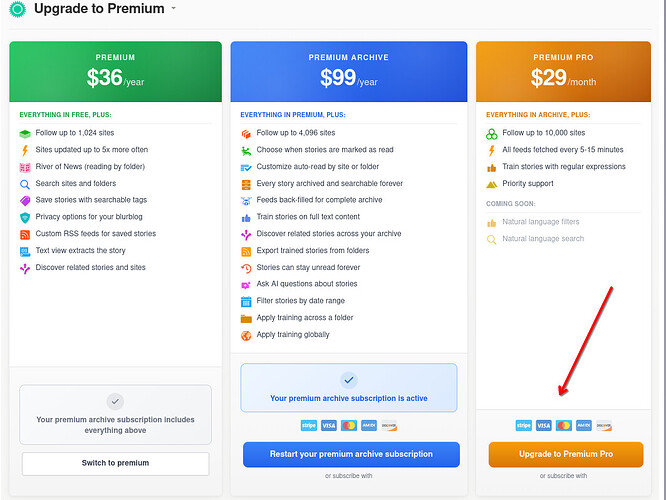666x500 pixels.
Task: Open the Upgrade to Premium dropdown arrow
Action: [x=173, y=9]
